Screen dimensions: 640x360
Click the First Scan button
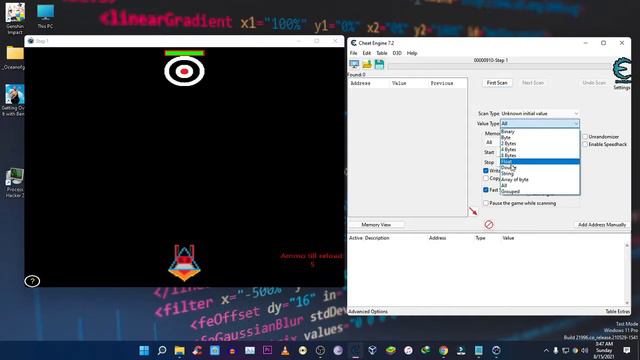[497, 83]
